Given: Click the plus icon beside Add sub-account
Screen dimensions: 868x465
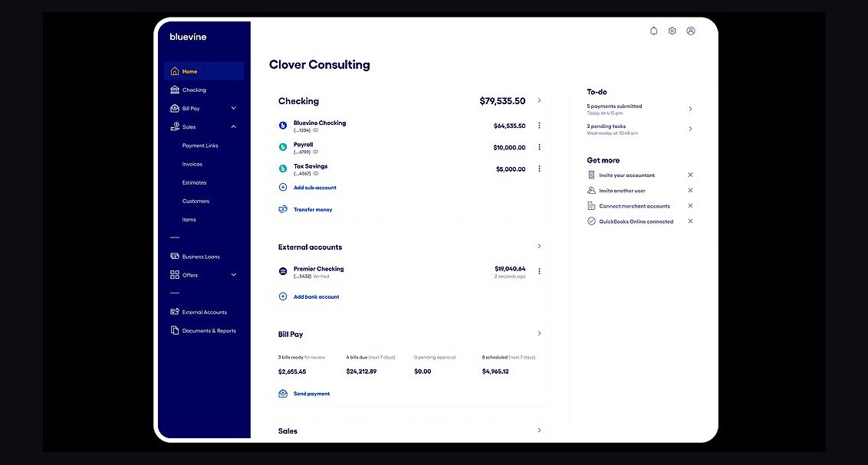Looking at the screenshot, I should pyautogui.click(x=283, y=188).
